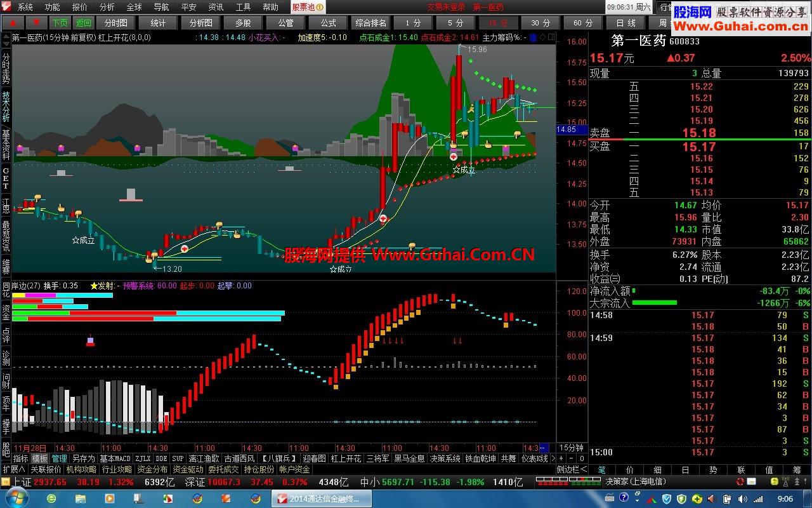Click the power plug tray icon
The height and width of the screenshot is (508, 812).
[726, 498]
